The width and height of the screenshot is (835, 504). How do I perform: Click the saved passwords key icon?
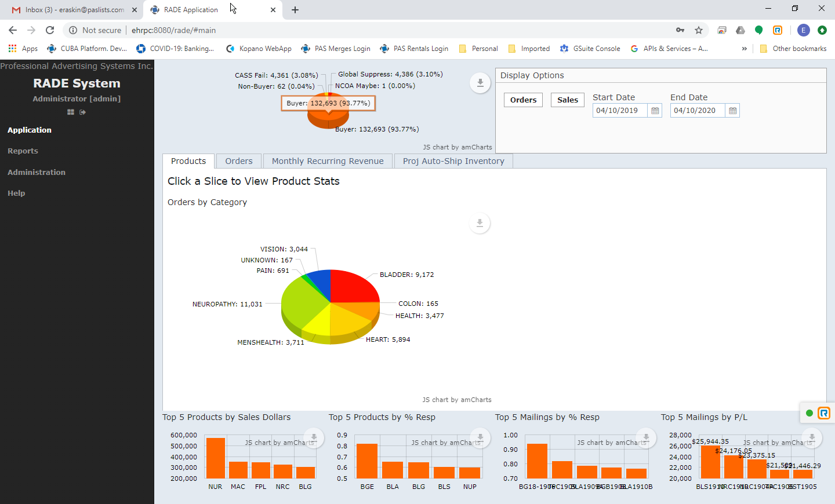(680, 30)
